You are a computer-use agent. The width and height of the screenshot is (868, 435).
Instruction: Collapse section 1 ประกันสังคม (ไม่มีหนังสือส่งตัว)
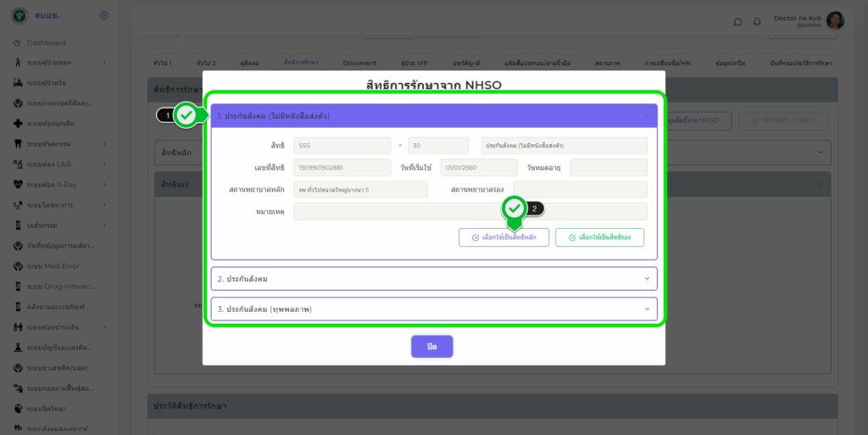(x=647, y=115)
